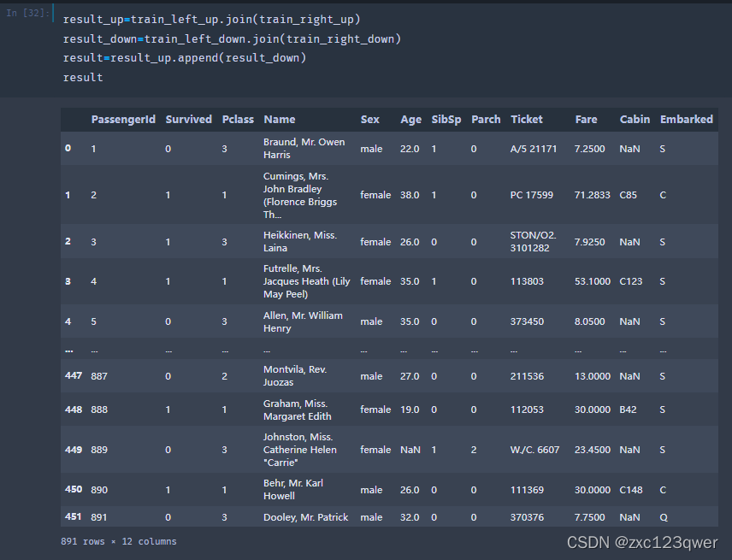Click the PassengerId column header
The width and height of the screenshot is (732, 560).
pos(123,120)
